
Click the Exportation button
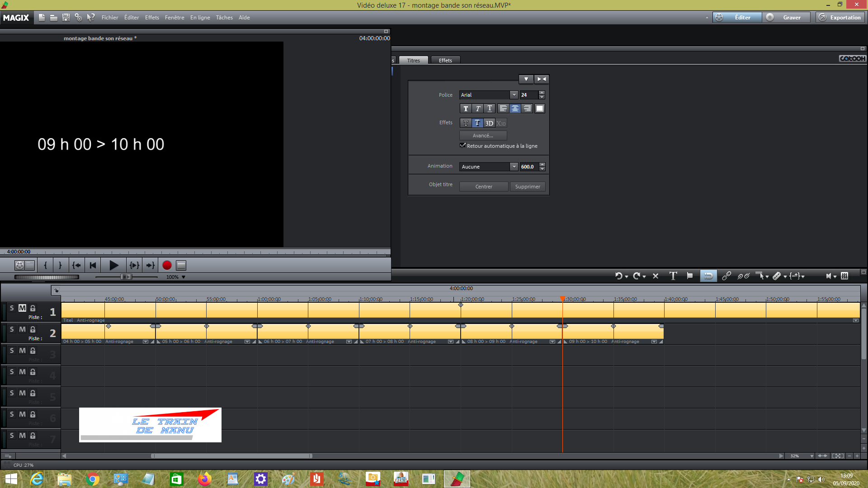click(840, 18)
